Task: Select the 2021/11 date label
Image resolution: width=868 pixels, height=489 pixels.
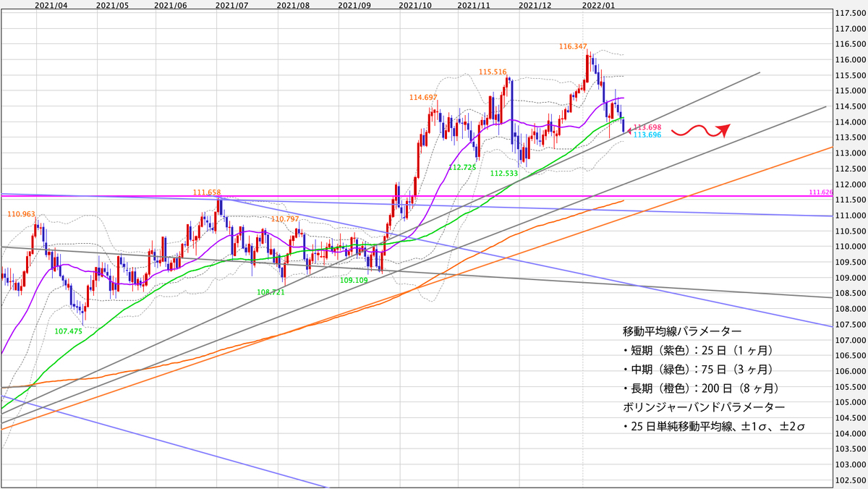Action: [475, 5]
